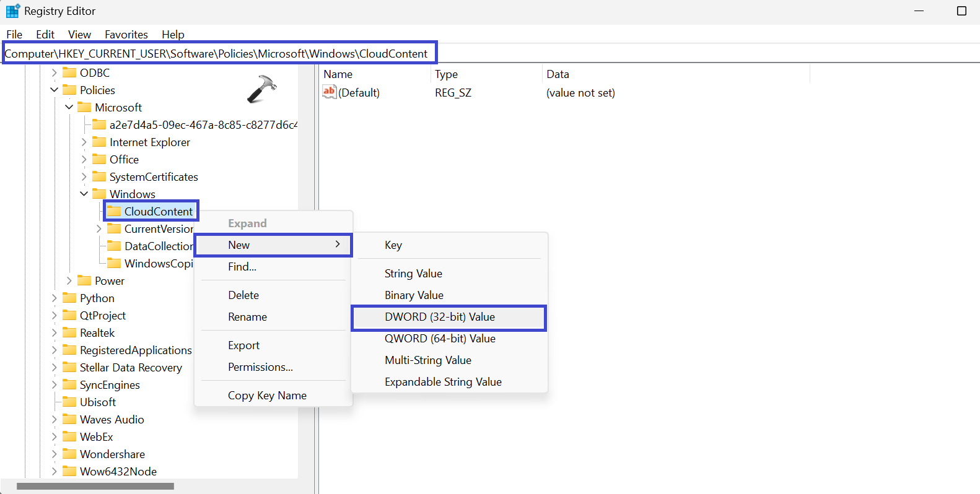Choose DWORD (32-bit) Value from submenu

[x=439, y=317]
